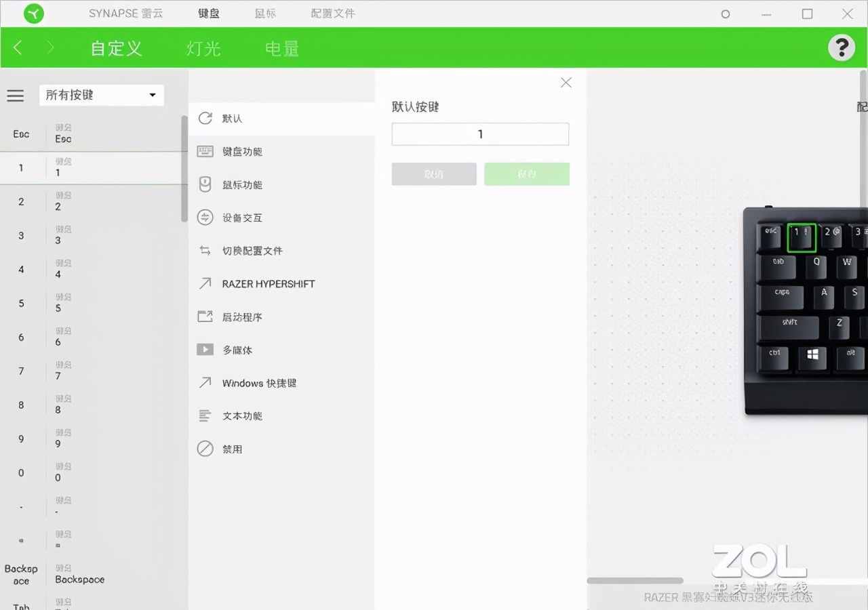Click the 多媒体 play icon
Screen dimensions: 868x610
(x=205, y=350)
